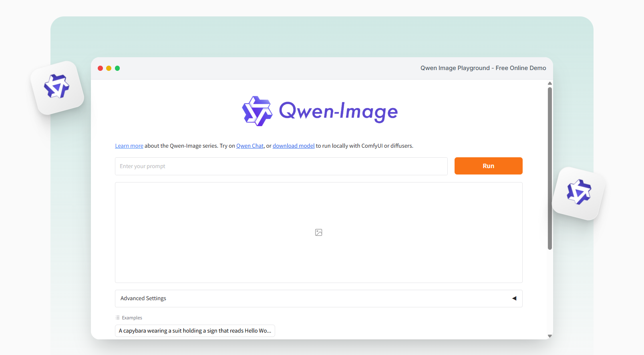Click the list icon next to Examples
The image size is (644, 355).
tap(118, 318)
